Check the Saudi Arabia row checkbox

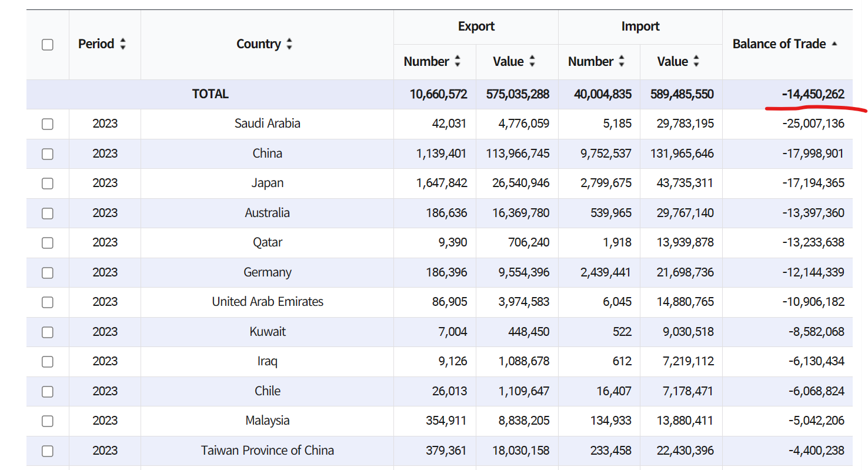click(x=48, y=124)
